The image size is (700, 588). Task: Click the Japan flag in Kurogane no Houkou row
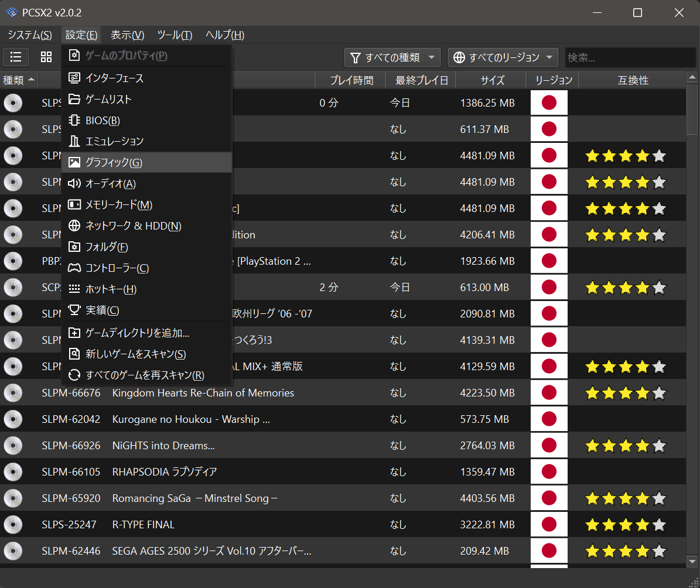(x=549, y=419)
